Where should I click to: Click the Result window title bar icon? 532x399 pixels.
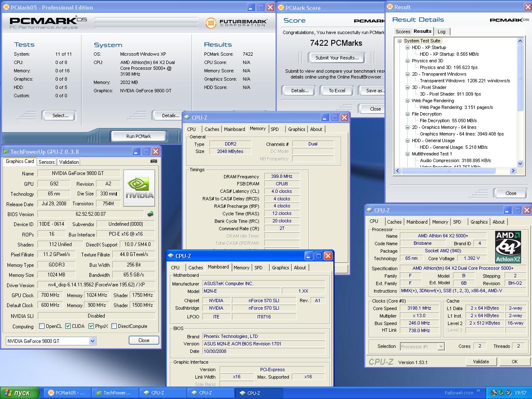(x=390, y=7)
